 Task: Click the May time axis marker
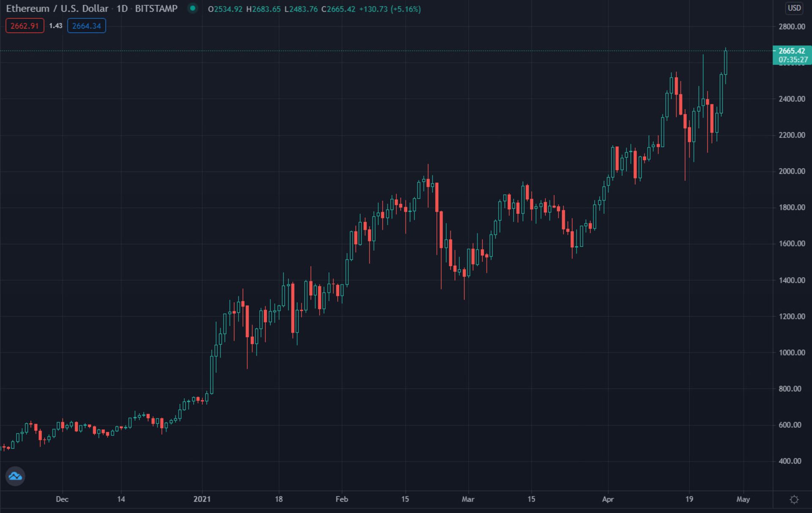click(743, 499)
